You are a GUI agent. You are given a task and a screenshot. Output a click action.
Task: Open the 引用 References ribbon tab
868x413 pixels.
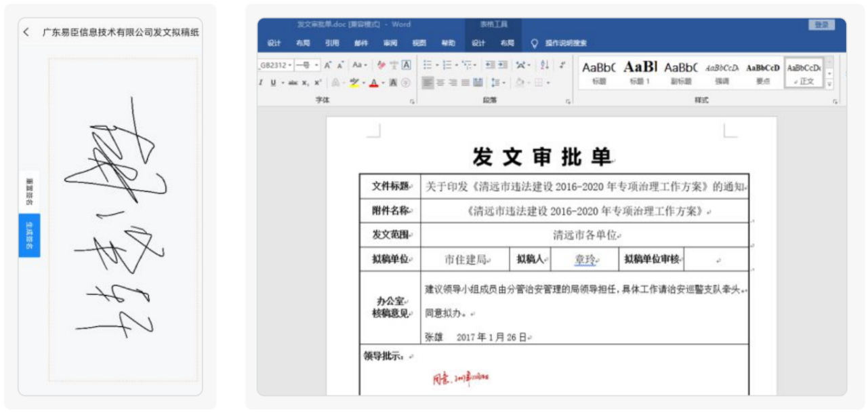pos(332,43)
